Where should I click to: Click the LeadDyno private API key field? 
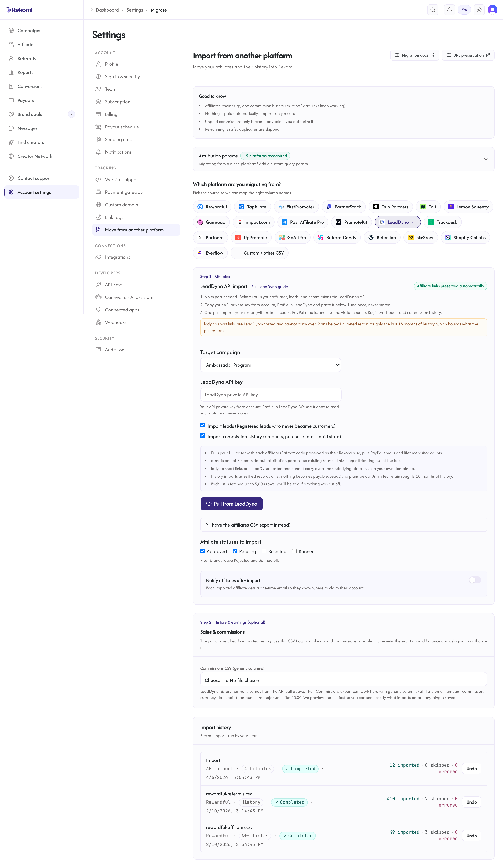(x=271, y=395)
